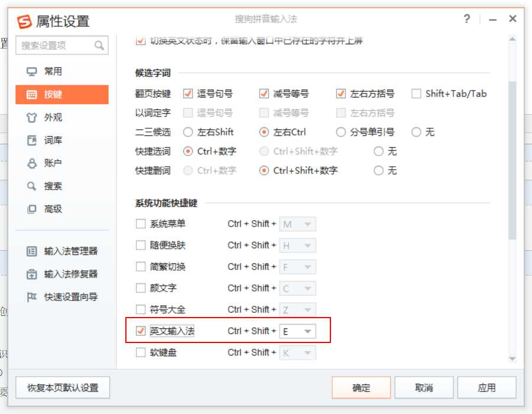The height and width of the screenshot is (414, 532).
Task: Click the Sogou S logo icon
Action: click(x=24, y=21)
